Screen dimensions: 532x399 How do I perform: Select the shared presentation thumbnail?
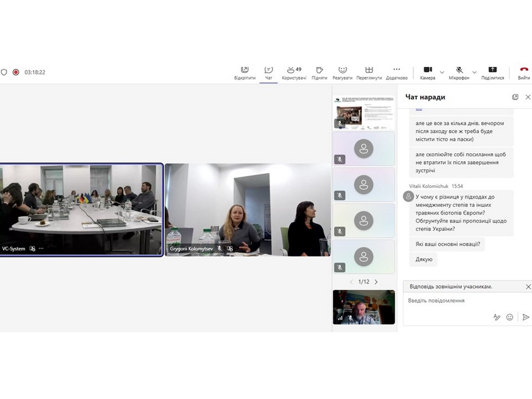pos(364,113)
